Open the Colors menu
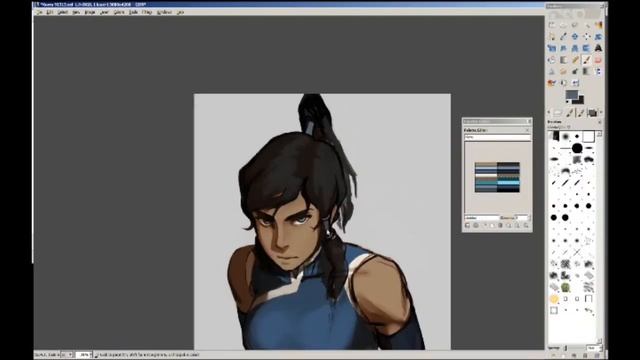Viewport: 640px width, 360px height. (x=119, y=12)
